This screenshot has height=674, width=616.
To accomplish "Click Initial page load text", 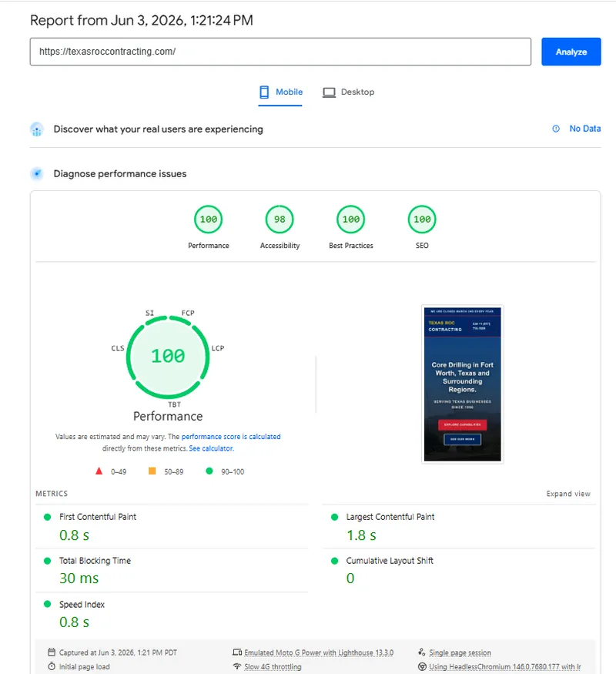I will pos(84,667).
